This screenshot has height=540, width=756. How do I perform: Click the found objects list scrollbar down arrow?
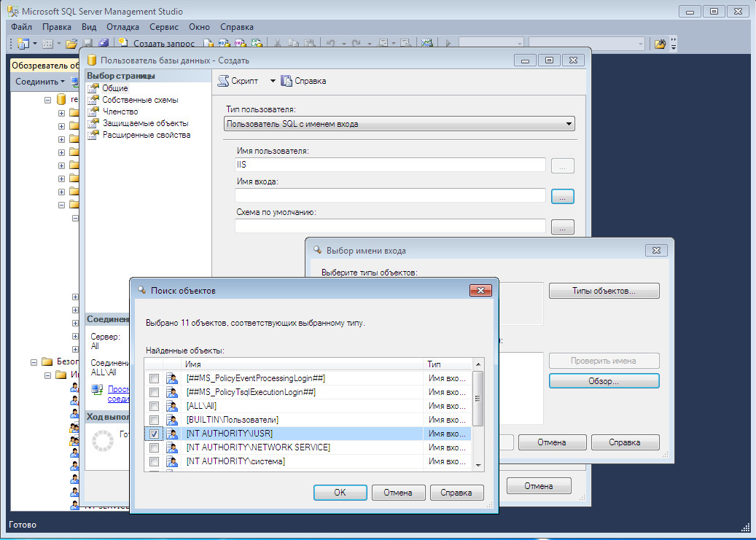(478, 465)
